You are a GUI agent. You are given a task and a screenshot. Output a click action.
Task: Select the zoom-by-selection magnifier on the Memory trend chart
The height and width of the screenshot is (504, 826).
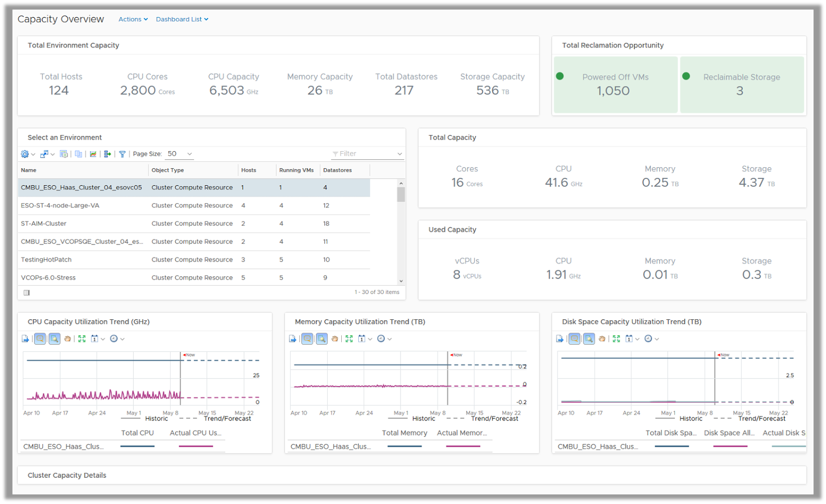pos(322,338)
